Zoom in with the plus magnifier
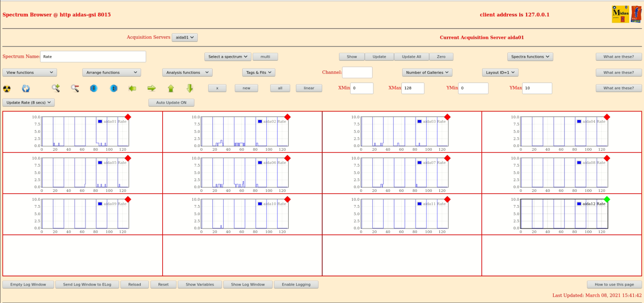 tap(56, 88)
